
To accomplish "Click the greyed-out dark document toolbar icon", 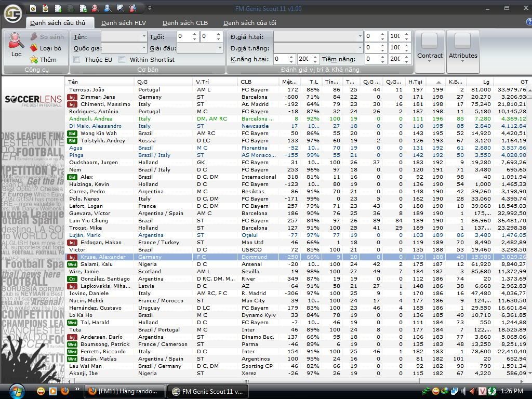I will (x=71, y=8).
